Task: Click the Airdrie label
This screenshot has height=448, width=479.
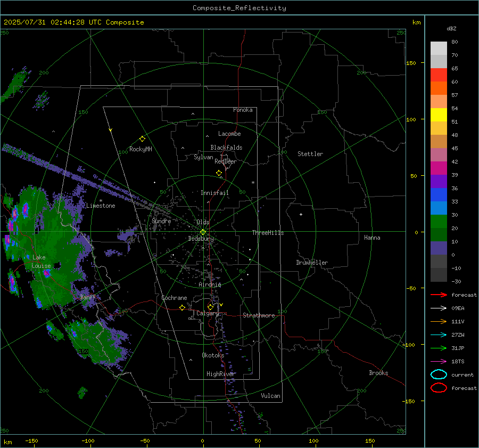Action: click(210, 284)
